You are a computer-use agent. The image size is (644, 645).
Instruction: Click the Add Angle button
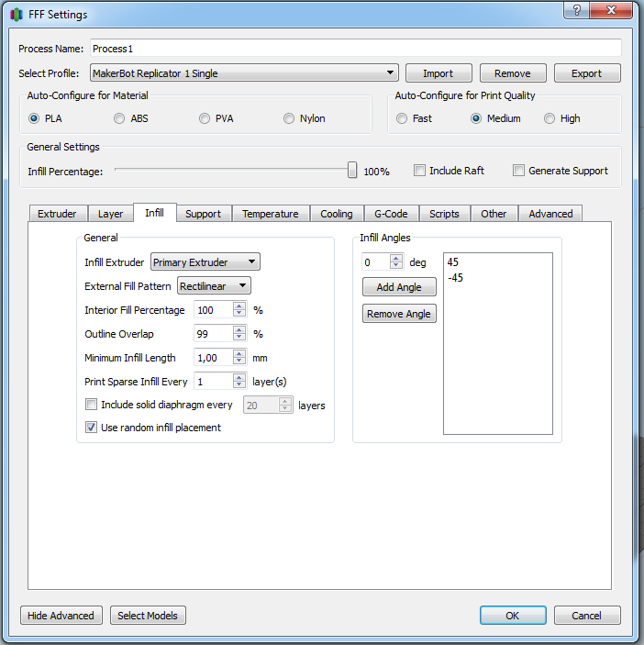[x=399, y=287]
